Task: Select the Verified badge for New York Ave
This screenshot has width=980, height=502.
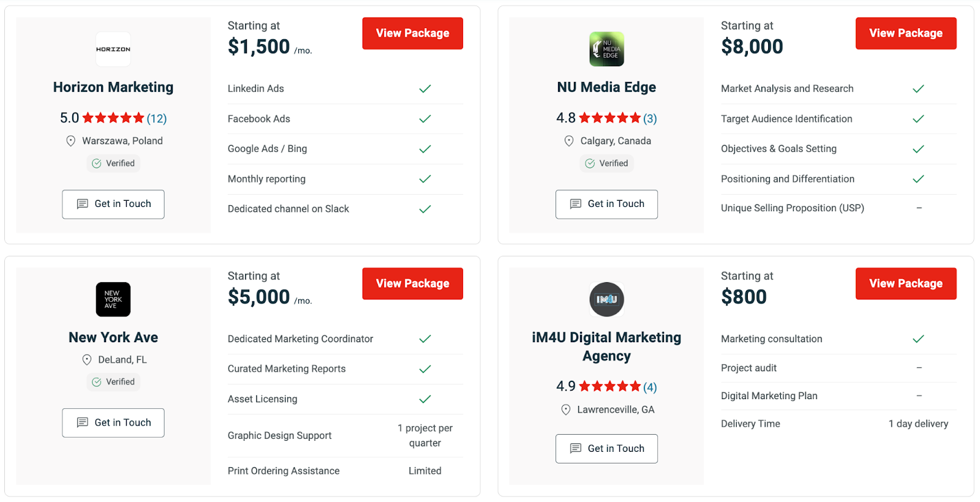Action: [x=113, y=381]
